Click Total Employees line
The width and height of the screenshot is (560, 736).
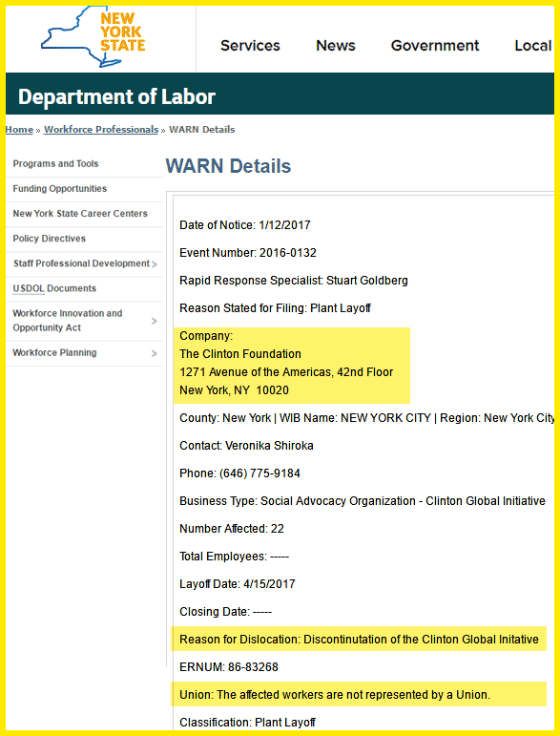point(234,557)
